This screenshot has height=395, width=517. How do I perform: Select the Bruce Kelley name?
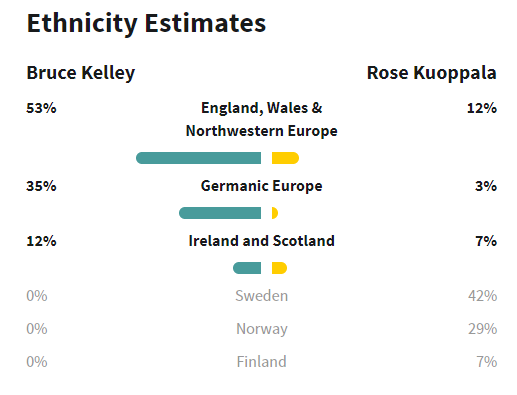[x=81, y=73]
